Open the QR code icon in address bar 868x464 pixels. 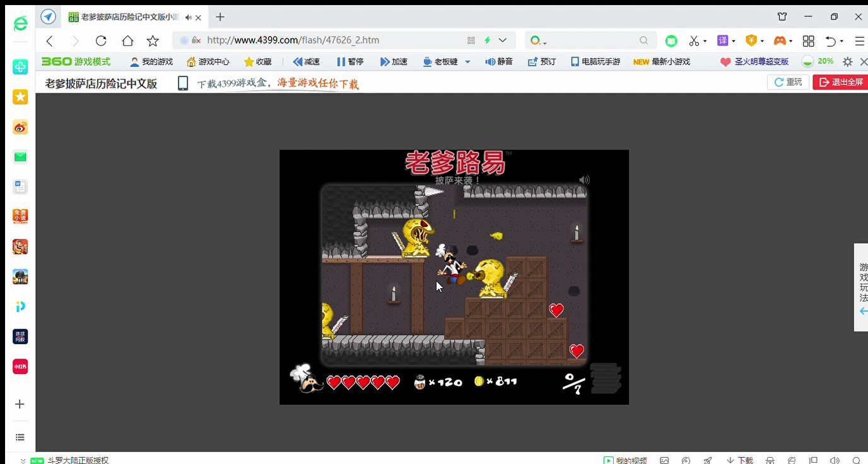[471, 40]
